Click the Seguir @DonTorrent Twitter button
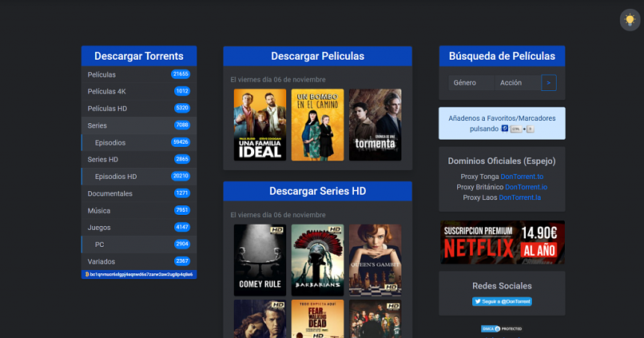The width and height of the screenshot is (644, 338). pyautogui.click(x=502, y=301)
